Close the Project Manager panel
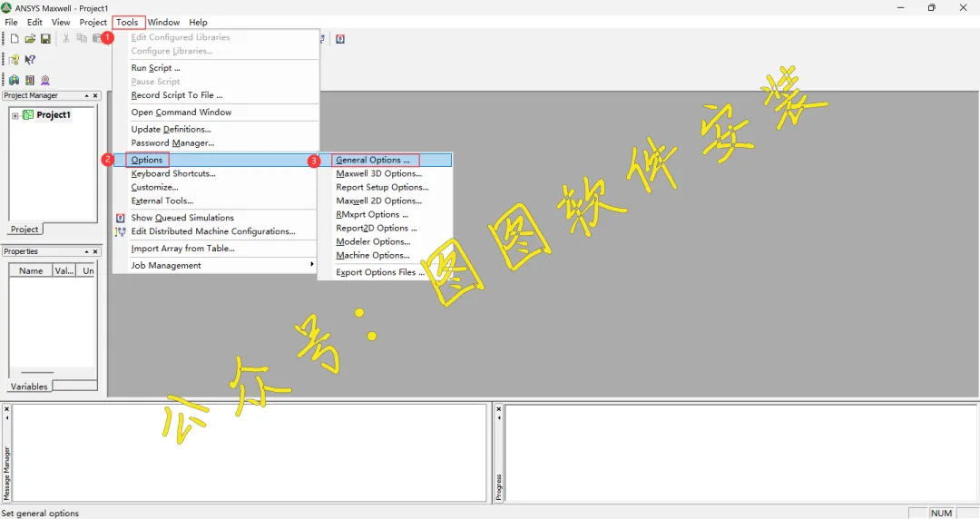The height and width of the screenshot is (519, 980). (x=95, y=95)
